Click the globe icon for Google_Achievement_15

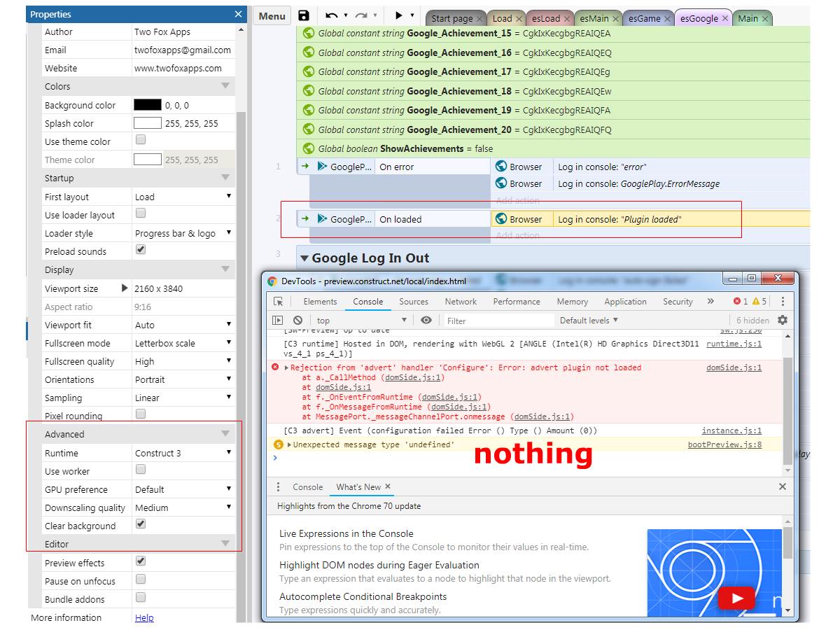click(308, 33)
